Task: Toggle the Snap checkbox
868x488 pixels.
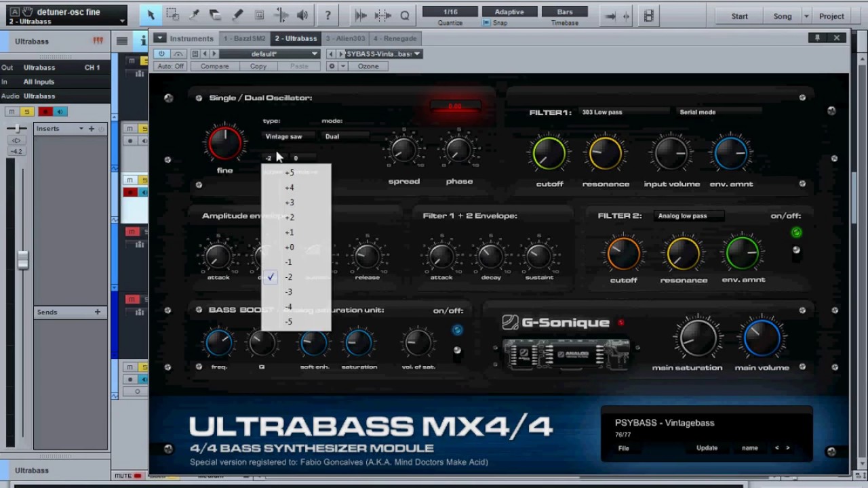Action: (486, 22)
